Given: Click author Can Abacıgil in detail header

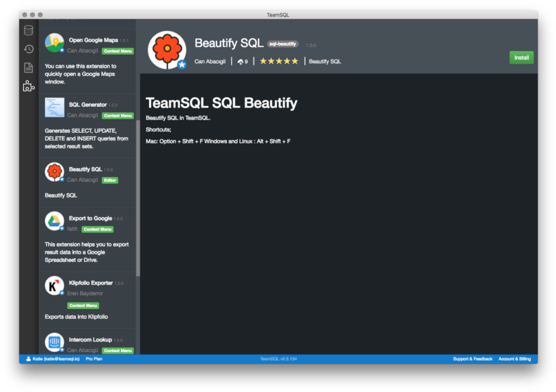Looking at the screenshot, I should click(210, 61).
